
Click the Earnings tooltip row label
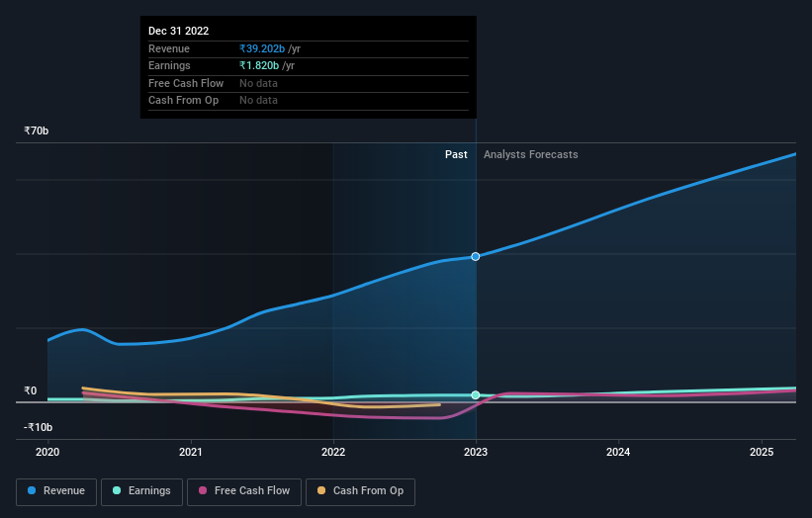tap(169, 65)
